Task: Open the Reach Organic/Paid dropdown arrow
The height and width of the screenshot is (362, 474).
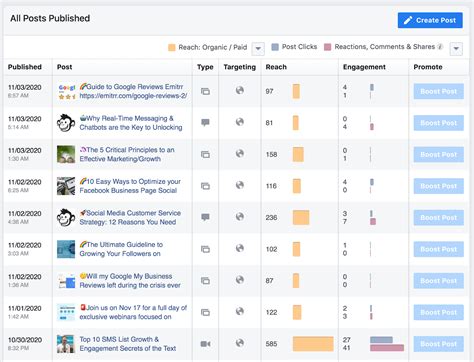Action: [258, 49]
